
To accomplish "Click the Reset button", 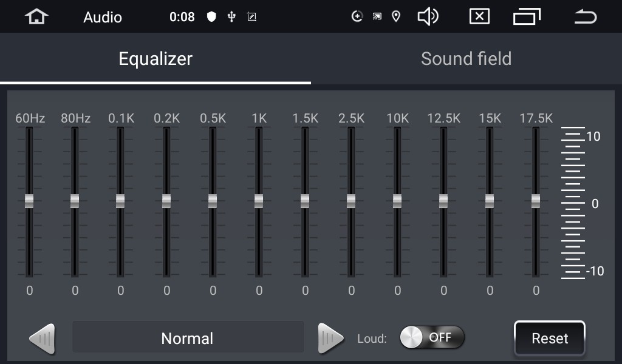I will (549, 339).
